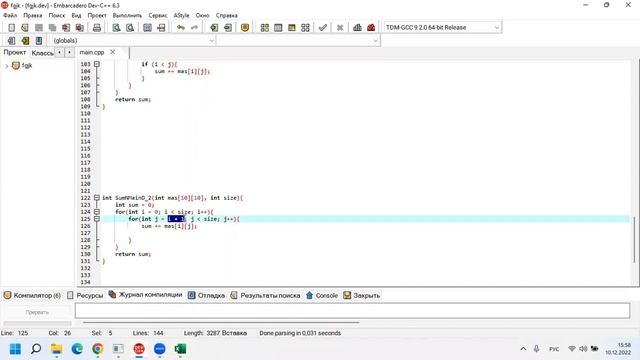Click the Undo toolbar icon
This screenshot has width=640, height=360.
(181, 28)
